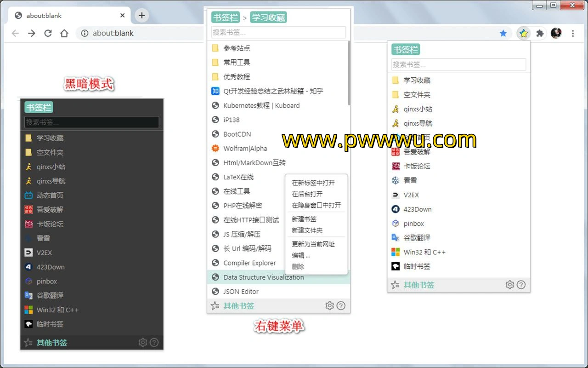Choose 在后台打开 from context menu
This screenshot has width=588, height=368.
point(307,194)
